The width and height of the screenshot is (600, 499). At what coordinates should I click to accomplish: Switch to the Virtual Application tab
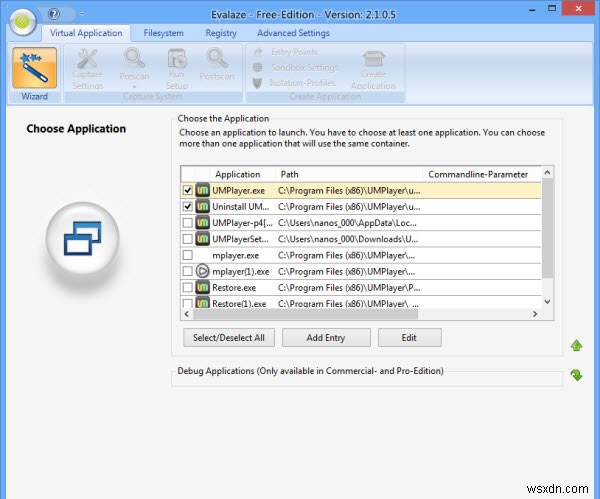click(x=86, y=33)
